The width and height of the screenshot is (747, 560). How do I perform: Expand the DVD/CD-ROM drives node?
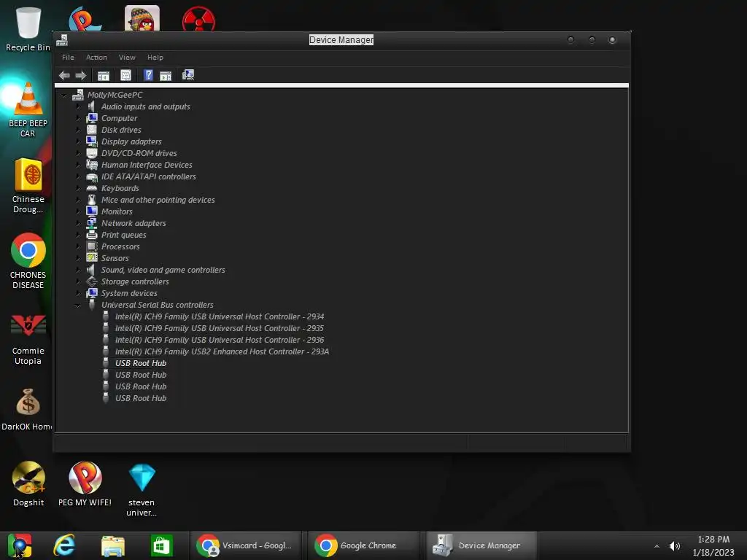78,153
